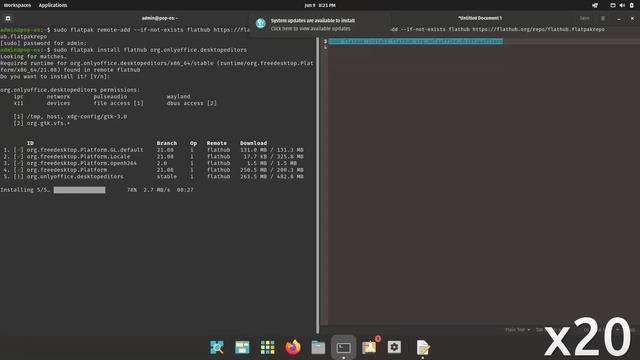The height and width of the screenshot is (360, 640).
Task: Click the 'System updates are available' notification
Action: pyautogui.click(x=320, y=24)
